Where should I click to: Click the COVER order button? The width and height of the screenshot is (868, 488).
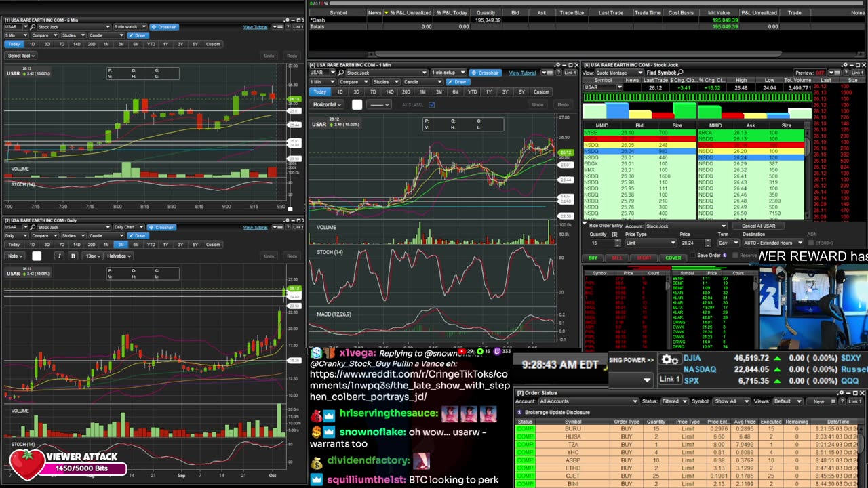[673, 258]
